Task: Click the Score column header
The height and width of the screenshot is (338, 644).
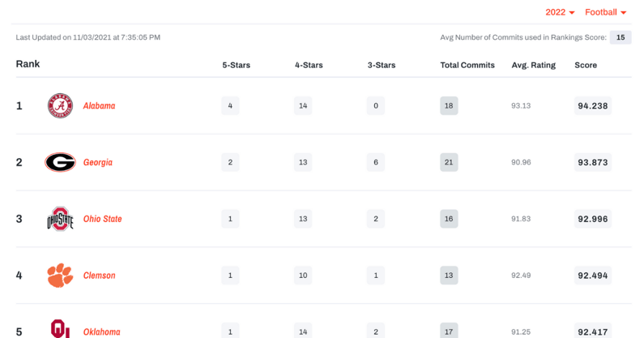Action: tap(586, 65)
